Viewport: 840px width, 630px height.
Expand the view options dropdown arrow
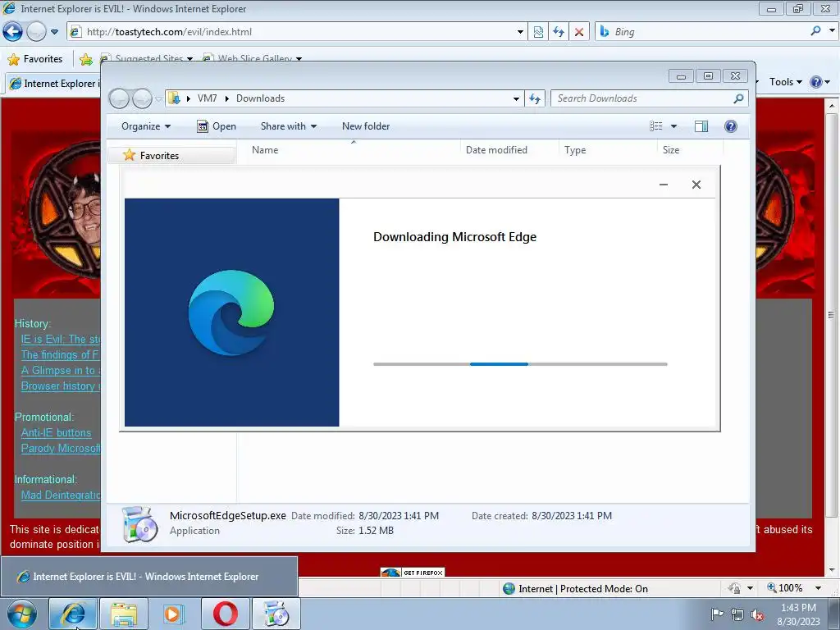coord(674,126)
